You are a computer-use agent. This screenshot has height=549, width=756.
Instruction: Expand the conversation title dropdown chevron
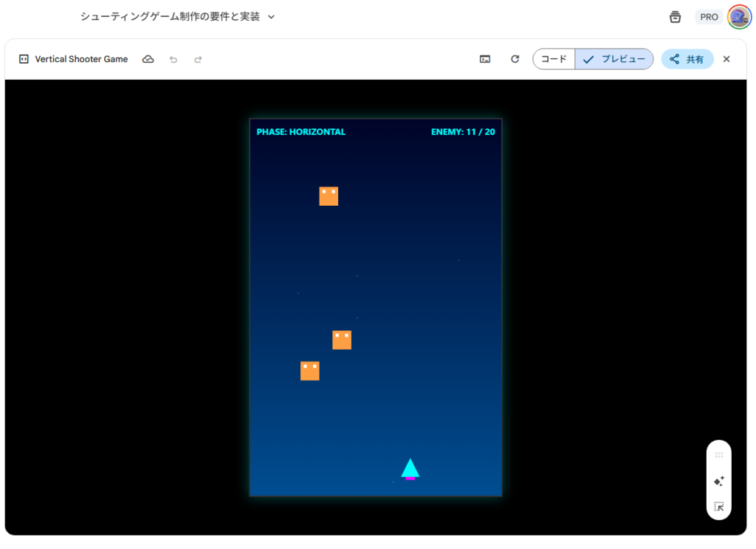click(271, 17)
